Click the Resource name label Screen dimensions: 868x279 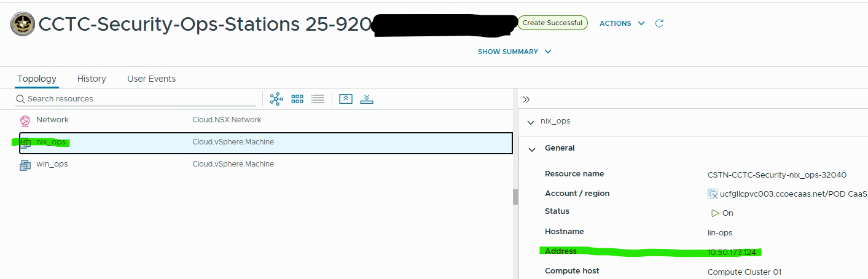click(x=574, y=174)
